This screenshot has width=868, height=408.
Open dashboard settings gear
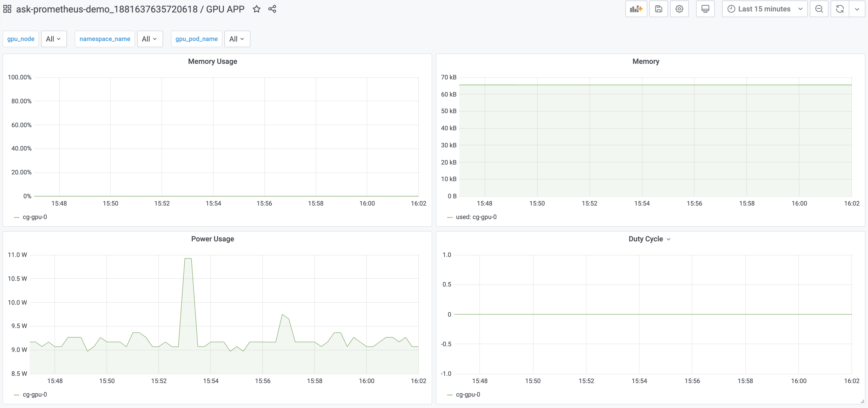pos(679,9)
